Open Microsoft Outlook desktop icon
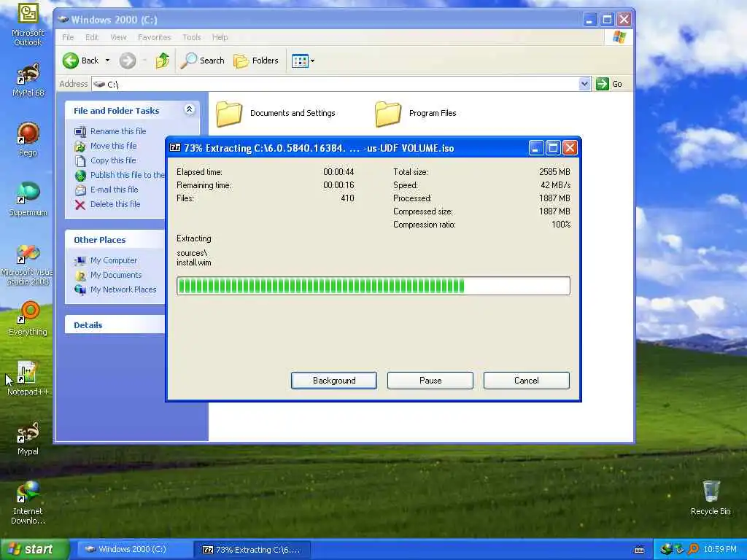This screenshot has height=560, width=747. point(28,25)
